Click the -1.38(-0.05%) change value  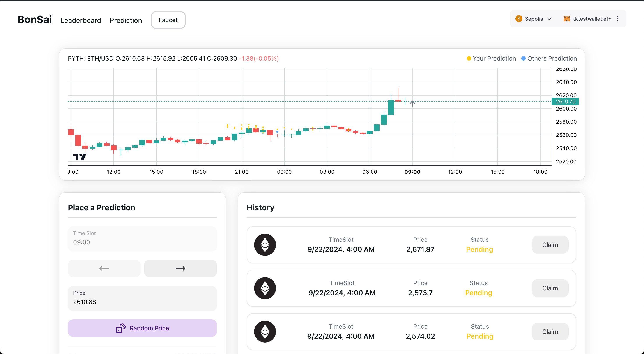(259, 58)
